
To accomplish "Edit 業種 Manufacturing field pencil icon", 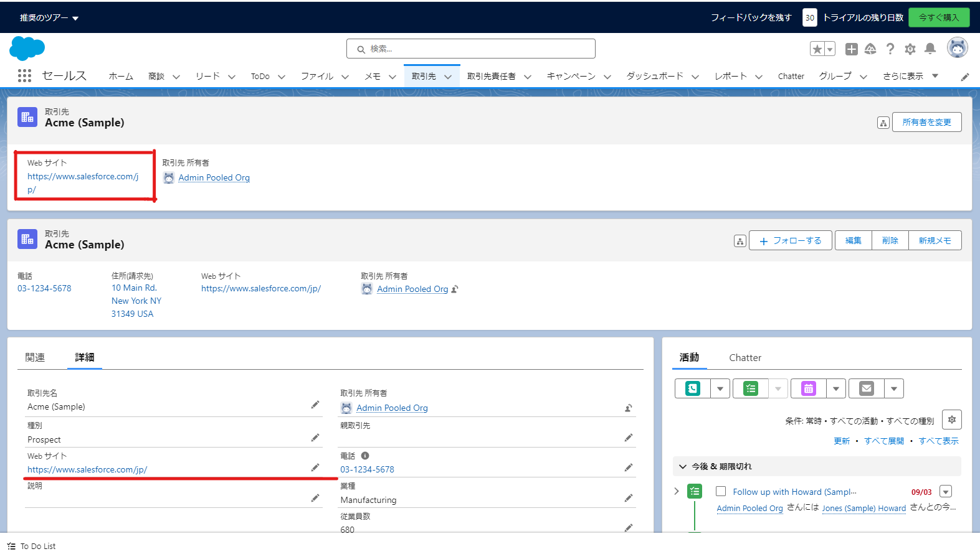I will pyautogui.click(x=629, y=498).
